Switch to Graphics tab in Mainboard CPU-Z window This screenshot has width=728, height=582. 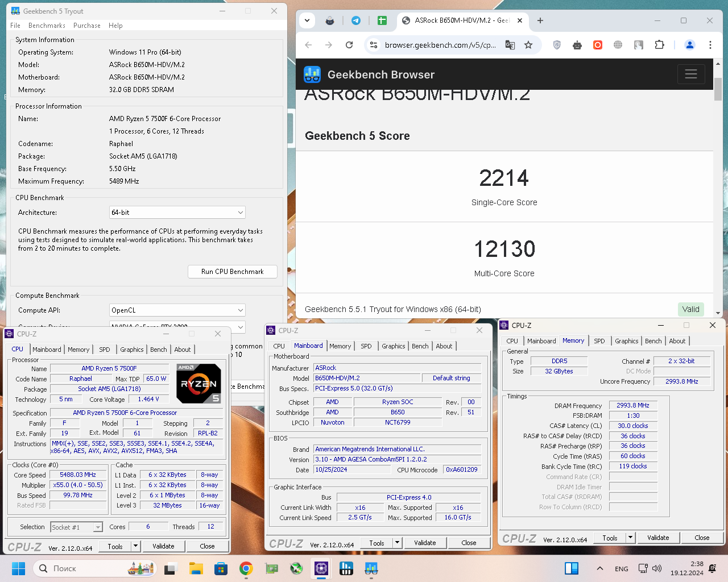(394, 346)
